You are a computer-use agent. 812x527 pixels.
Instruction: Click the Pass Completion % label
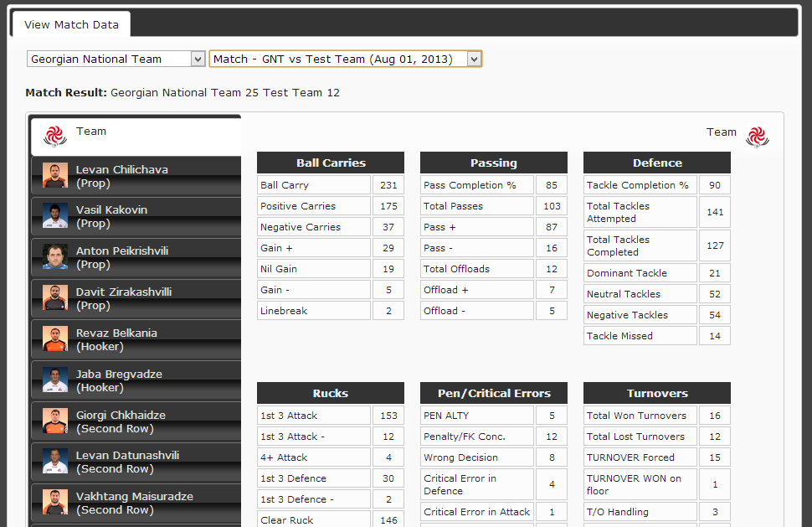(470, 185)
